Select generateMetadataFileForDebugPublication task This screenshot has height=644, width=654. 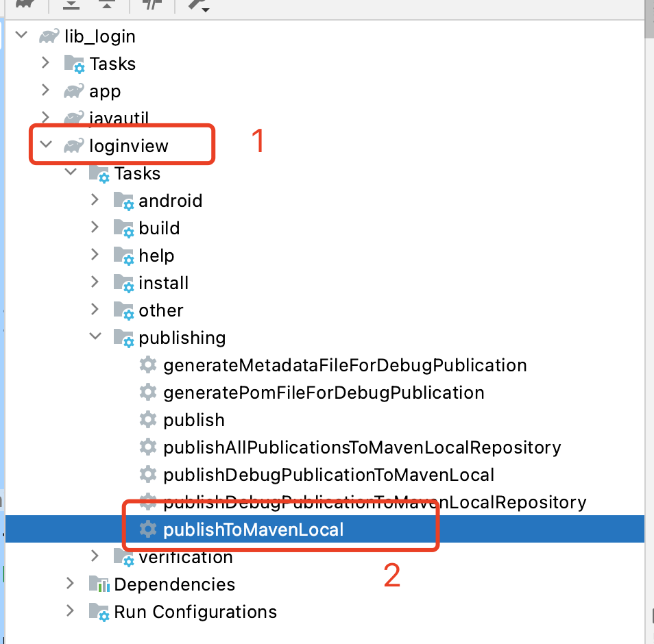tap(345, 366)
